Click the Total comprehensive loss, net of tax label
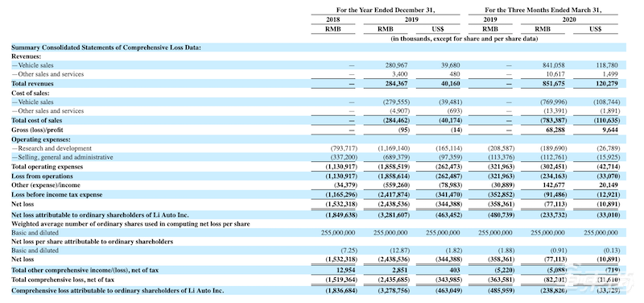Image resolution: width=644 pixels, height=303 pixels. 63,280
